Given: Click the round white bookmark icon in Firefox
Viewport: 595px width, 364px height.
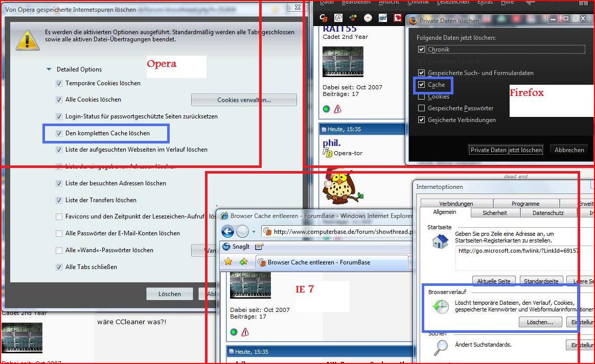Looking at the screenshot, I should (368, 17).
